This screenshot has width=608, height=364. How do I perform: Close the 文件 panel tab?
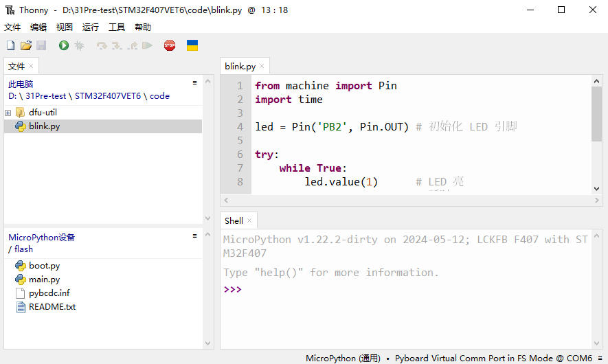(x=31, y=67)
